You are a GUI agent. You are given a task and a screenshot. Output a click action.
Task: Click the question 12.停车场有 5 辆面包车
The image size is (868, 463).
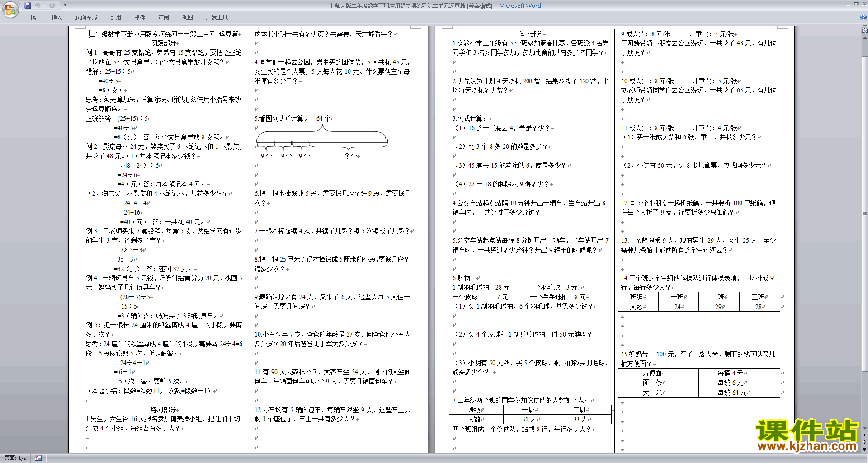pos(332,414)
